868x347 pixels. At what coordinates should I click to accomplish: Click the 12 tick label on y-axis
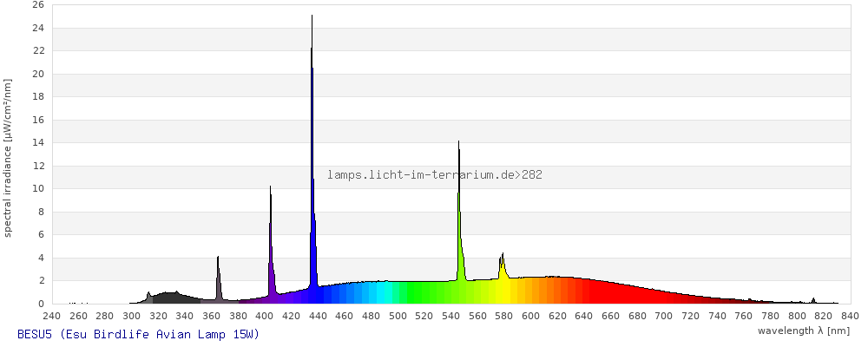(37, 166)
